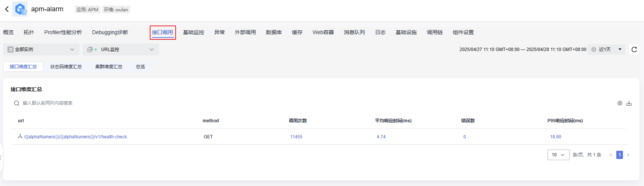
Task: Click the download export icon
Action: [x=629, y=103]
